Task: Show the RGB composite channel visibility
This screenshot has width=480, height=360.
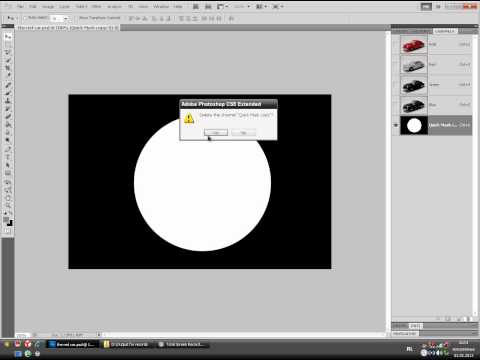Action: pos(396,44)
